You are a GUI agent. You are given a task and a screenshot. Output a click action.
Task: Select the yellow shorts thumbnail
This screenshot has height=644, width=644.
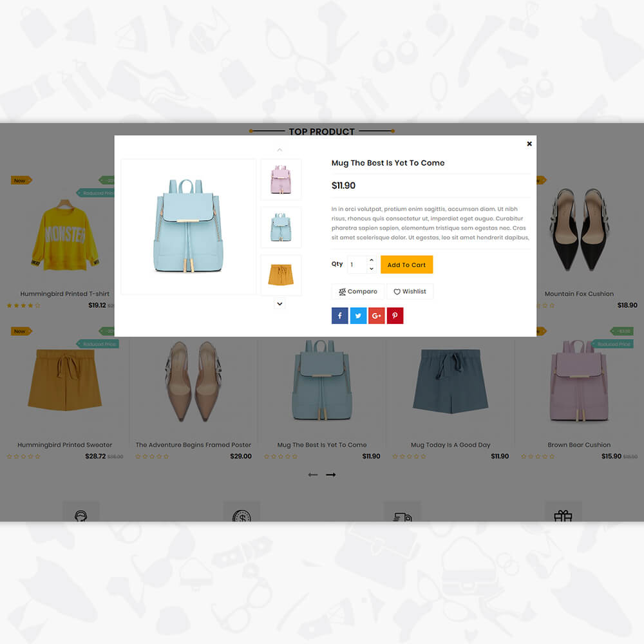coord(281,275)
